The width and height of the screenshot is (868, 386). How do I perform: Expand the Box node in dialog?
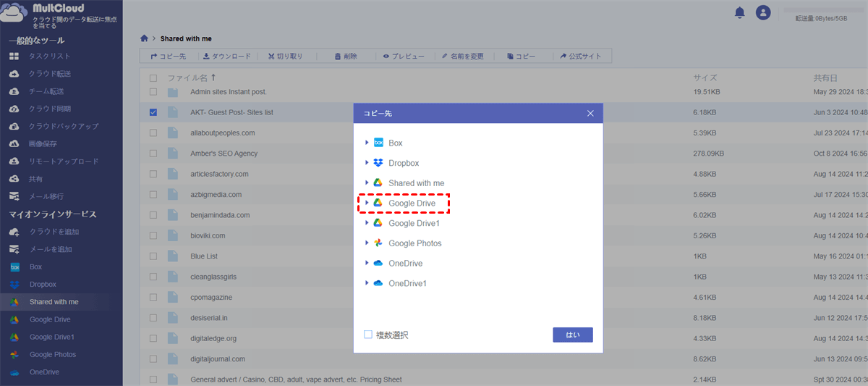(367, 143)
